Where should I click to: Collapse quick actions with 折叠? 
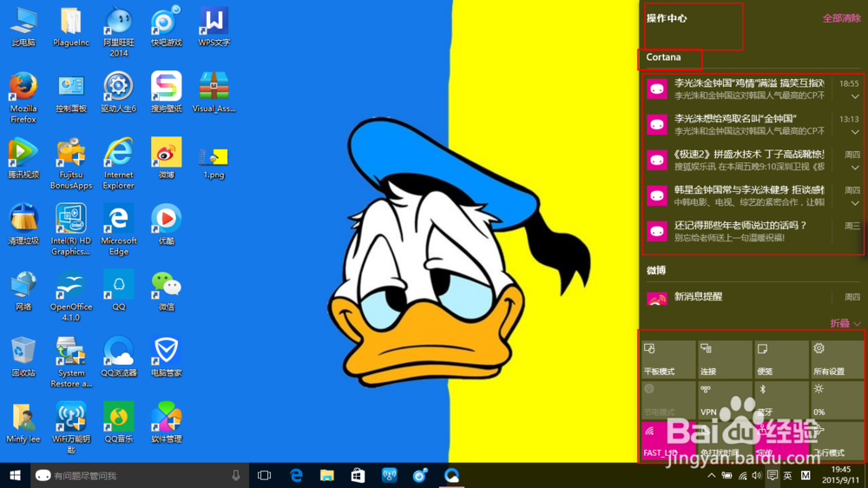tap(845, 323)
